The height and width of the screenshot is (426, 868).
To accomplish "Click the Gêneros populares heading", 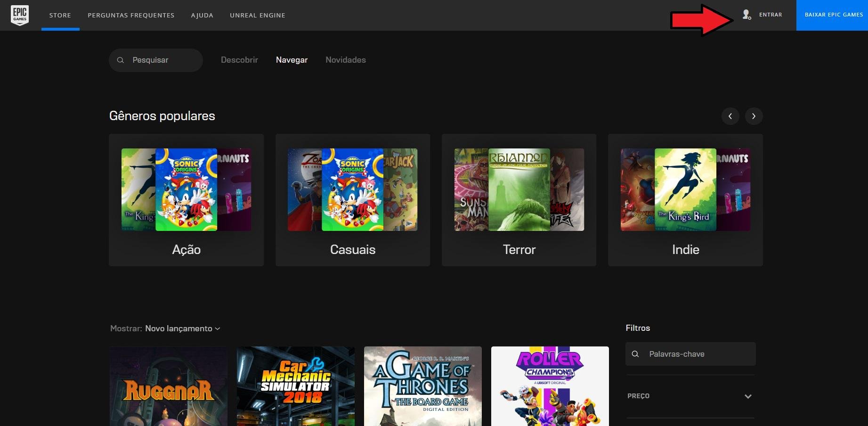I will click(162, 116).
